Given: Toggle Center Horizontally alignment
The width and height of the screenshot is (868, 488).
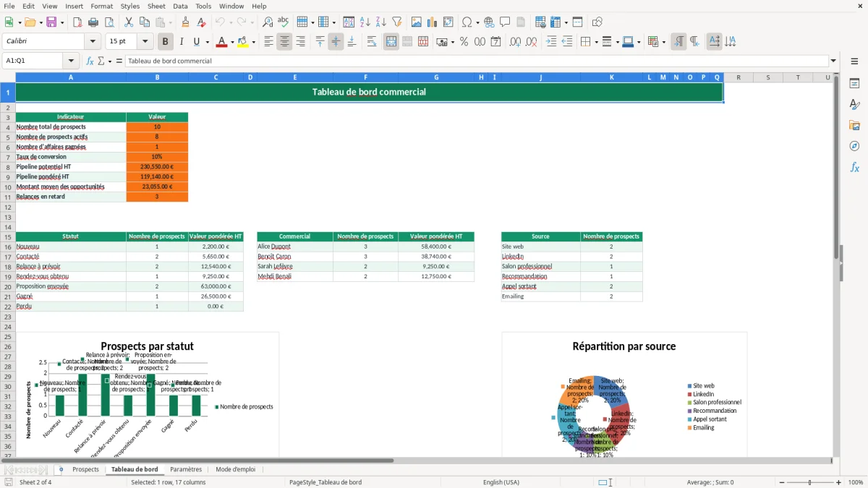Looking at the screenshot, I should pyautogui.click(x=284, y=42).
